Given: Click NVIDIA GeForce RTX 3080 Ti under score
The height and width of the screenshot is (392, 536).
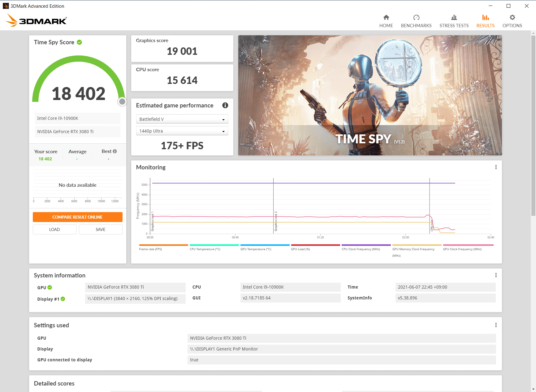Looking at the screenshot, I should point(77,132).
